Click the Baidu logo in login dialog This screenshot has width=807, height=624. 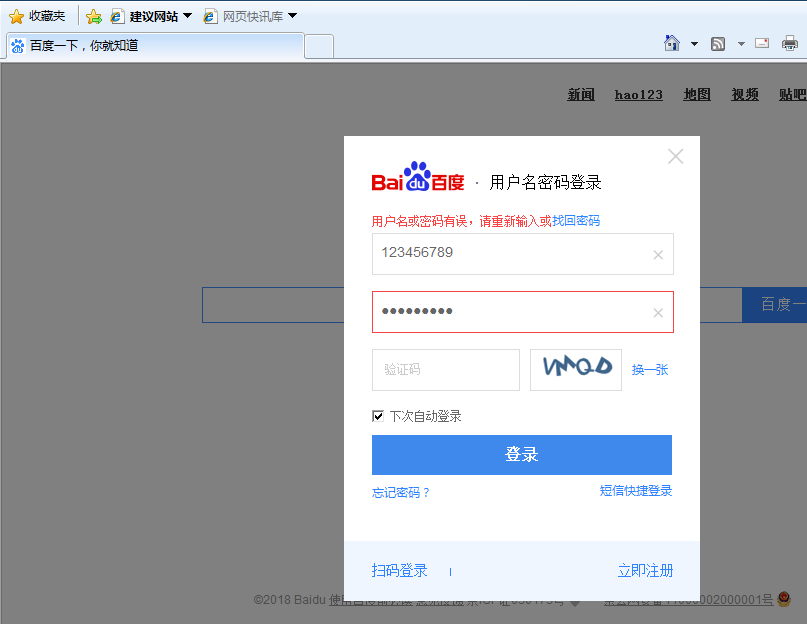(x=418, y=177)
